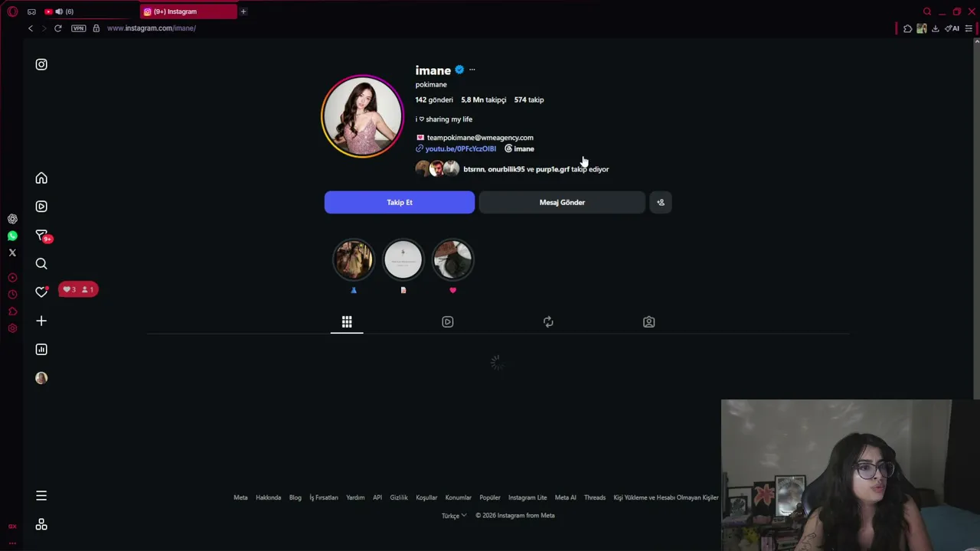Open the Threads footer link
The width and height of the screenshot is (980, 551).
pyautogui.click(x=595, y=497)
